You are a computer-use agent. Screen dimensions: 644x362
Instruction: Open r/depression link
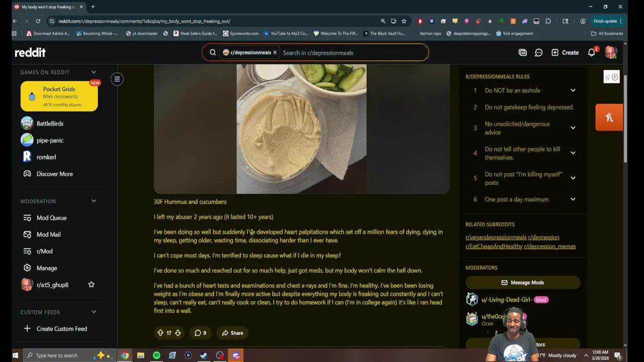coord(543,237)
